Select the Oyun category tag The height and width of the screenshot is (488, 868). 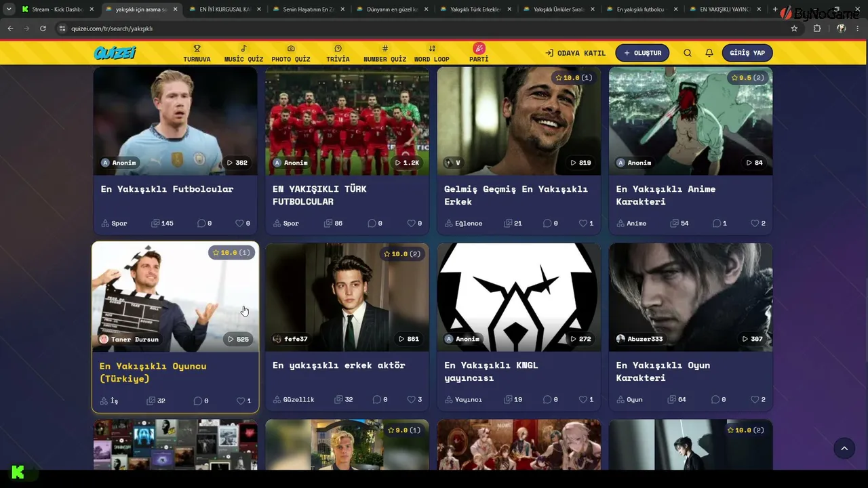click(x=629, y=399)
